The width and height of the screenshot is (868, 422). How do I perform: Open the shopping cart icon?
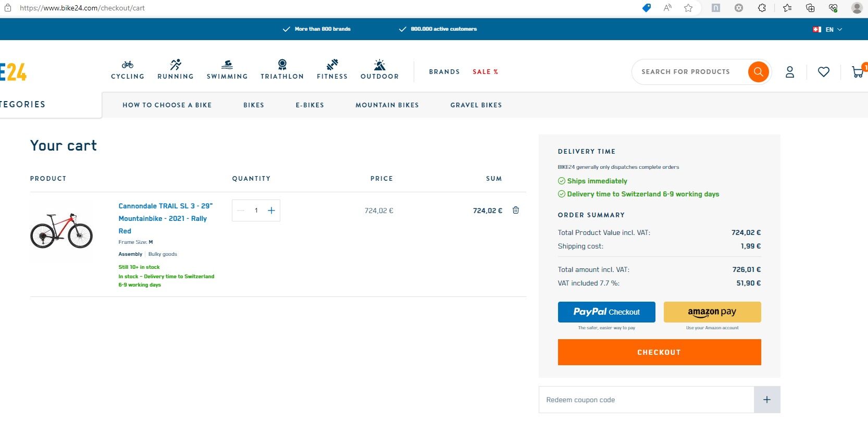coord(858,72)
